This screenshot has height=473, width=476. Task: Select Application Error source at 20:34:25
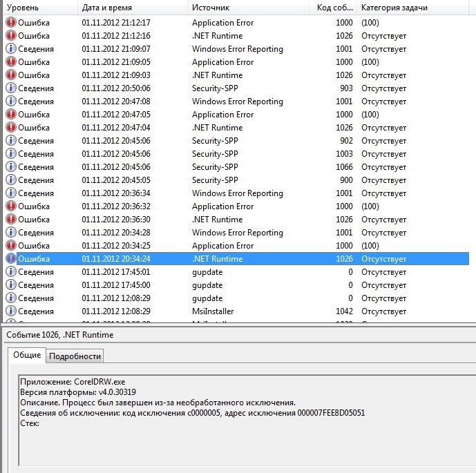222,246
